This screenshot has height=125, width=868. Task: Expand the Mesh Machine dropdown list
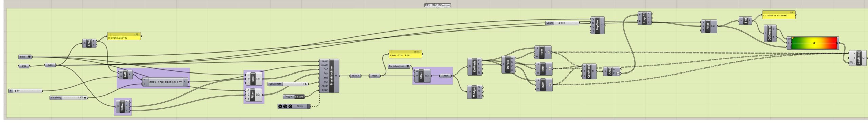point(399,66)
